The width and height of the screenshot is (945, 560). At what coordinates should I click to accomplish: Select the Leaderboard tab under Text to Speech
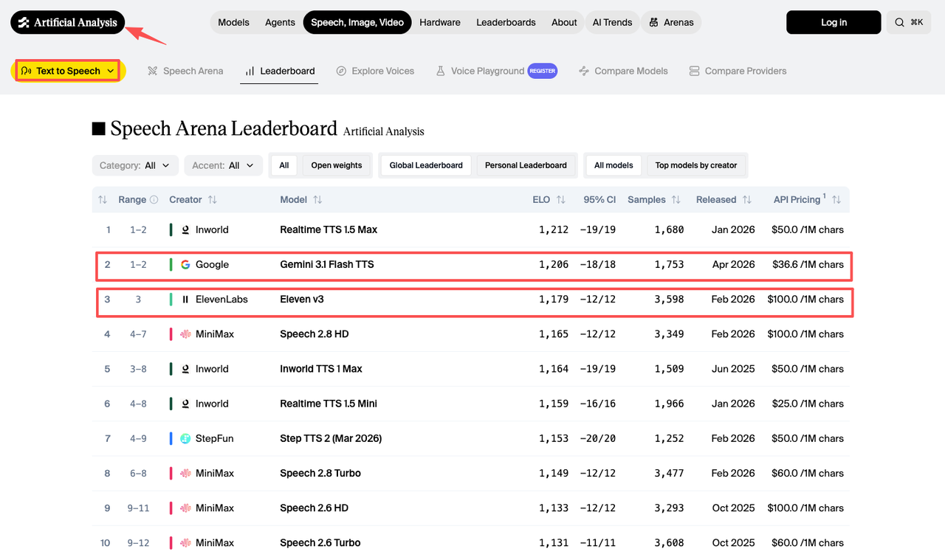280,71
